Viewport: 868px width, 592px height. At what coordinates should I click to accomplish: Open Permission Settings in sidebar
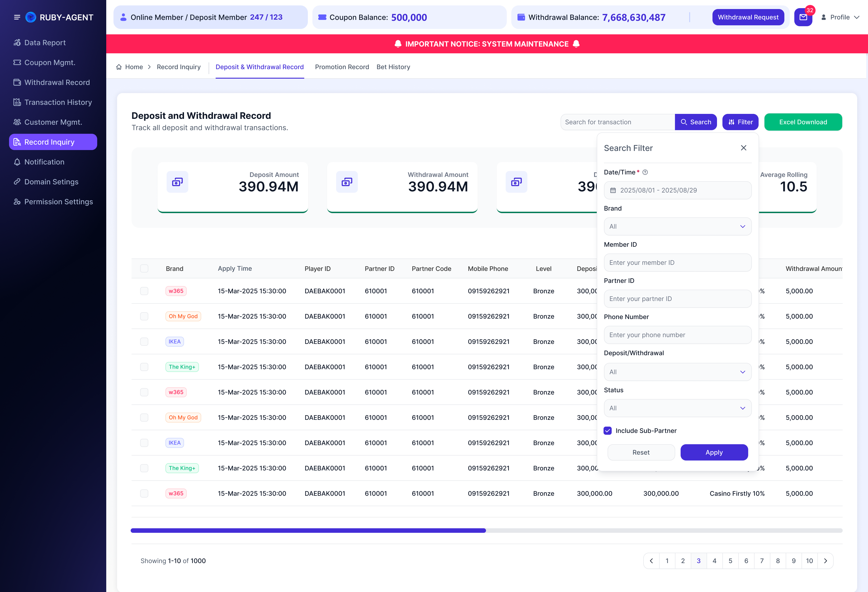click(x=53, y=202)
